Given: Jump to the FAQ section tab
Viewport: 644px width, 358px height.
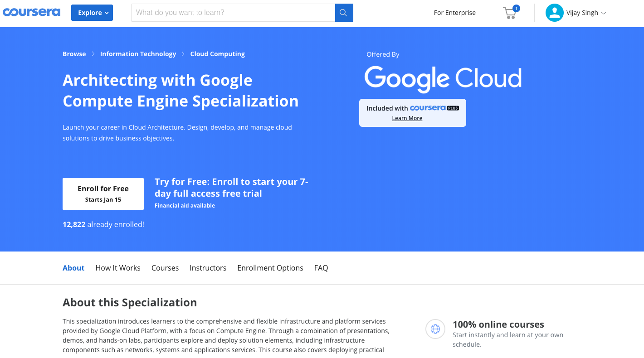Looking at the screenshot, I should pos(321,268).
